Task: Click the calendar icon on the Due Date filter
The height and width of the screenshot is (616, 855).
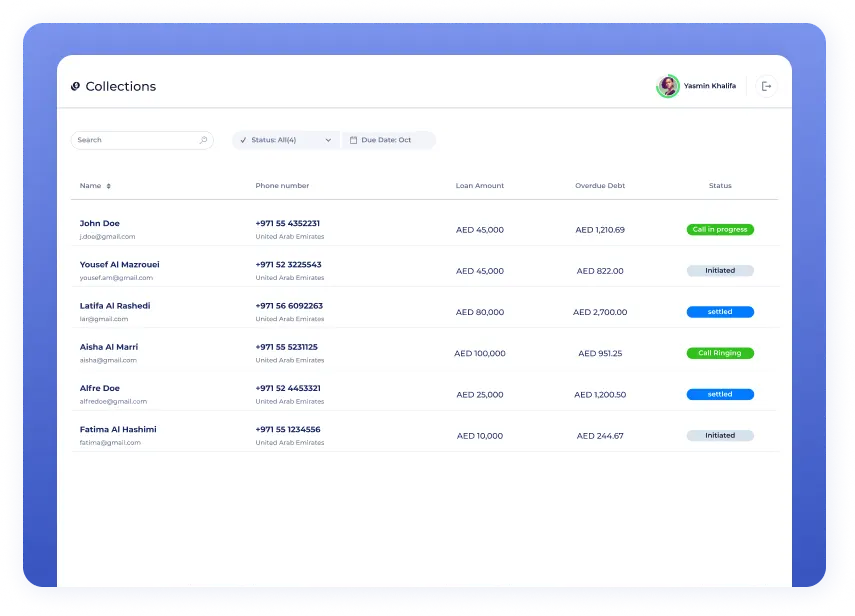Action: pyautogui.click(x=352, y=140)
